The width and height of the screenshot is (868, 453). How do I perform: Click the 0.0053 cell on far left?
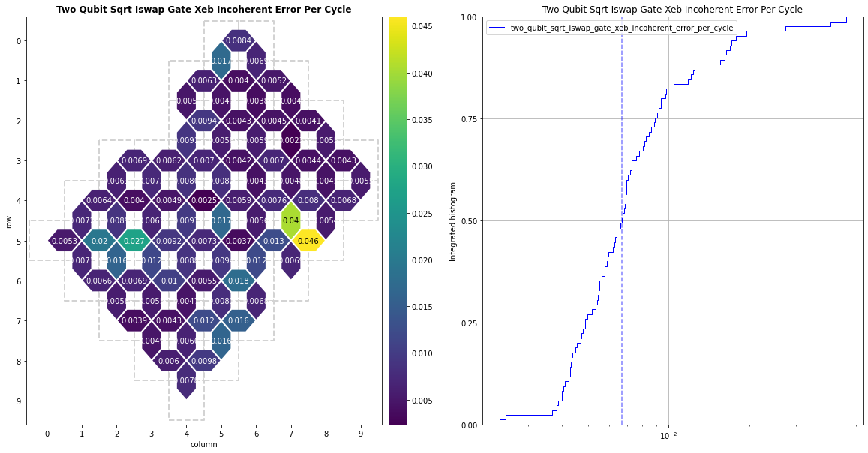pos(64,241)
